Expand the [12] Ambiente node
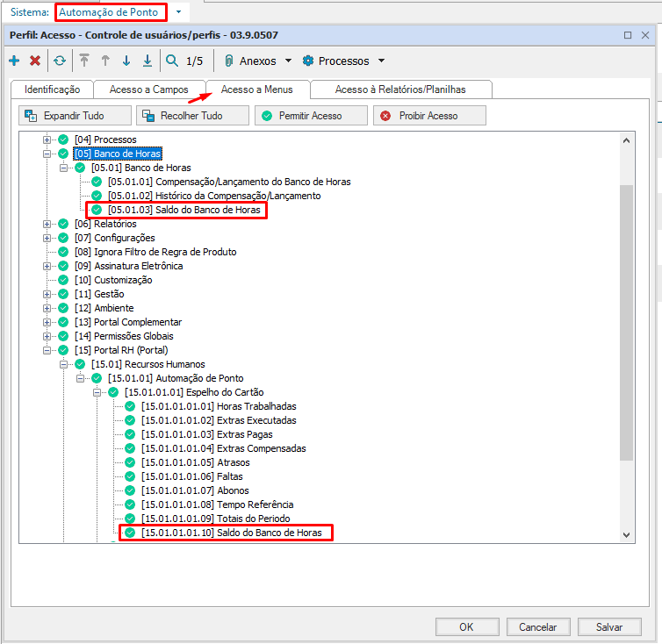 tap(47, 308)
